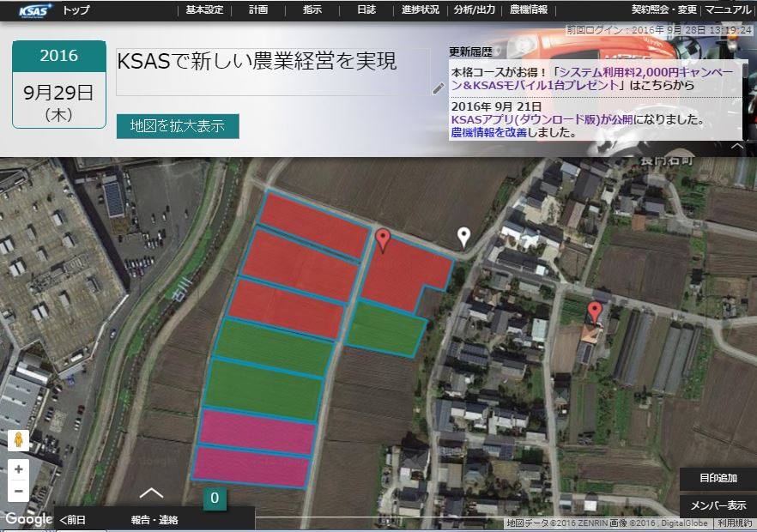Open the 基本設定 menu
The image size is (757, 532).
coord(204,9)
